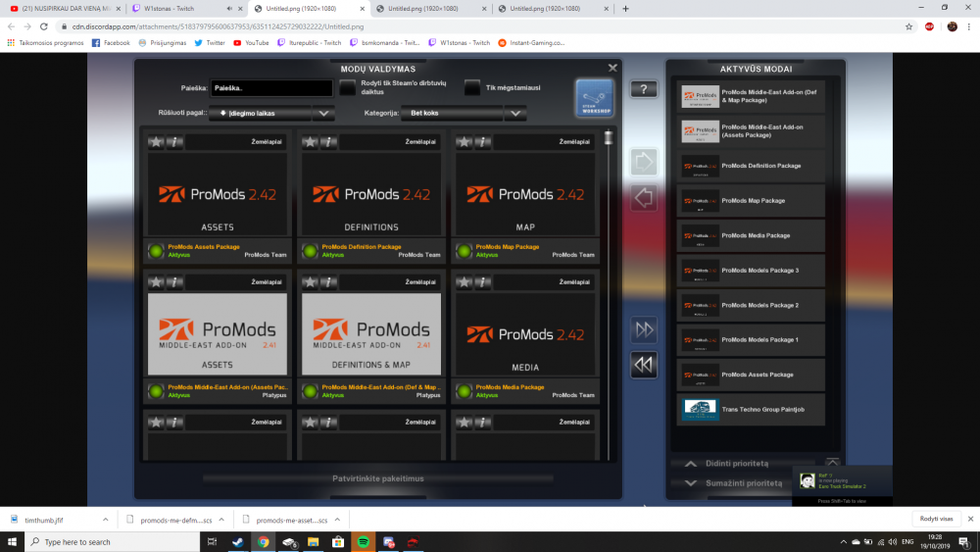Screen dimensions: 980x552
Task: Toggle ProMods Definition Package active indicator
Action: [310, 251]
